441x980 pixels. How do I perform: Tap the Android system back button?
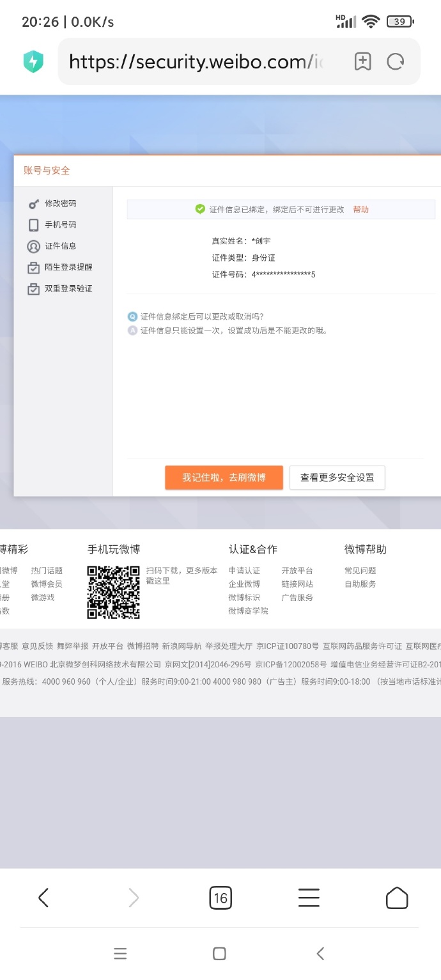point(320,954)
